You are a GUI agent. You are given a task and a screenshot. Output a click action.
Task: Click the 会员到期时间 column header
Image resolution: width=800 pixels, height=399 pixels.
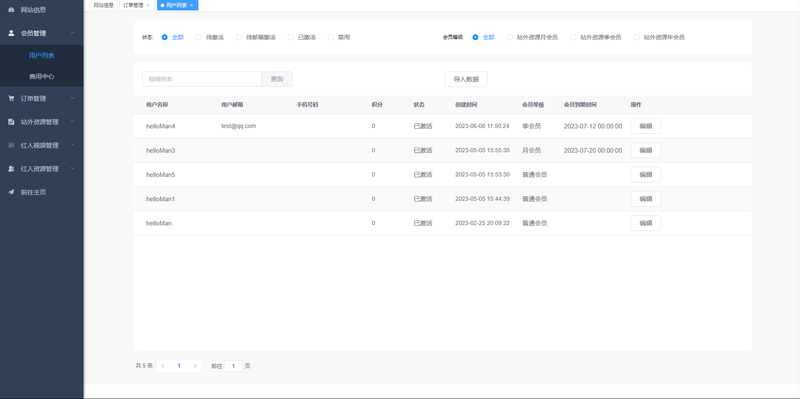580,105
